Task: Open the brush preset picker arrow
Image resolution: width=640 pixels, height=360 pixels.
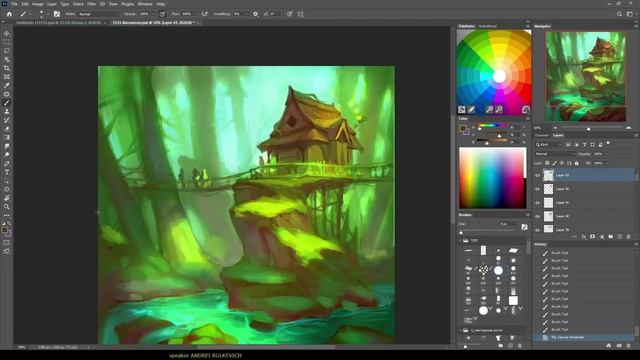Action: [x=48, y=14]
